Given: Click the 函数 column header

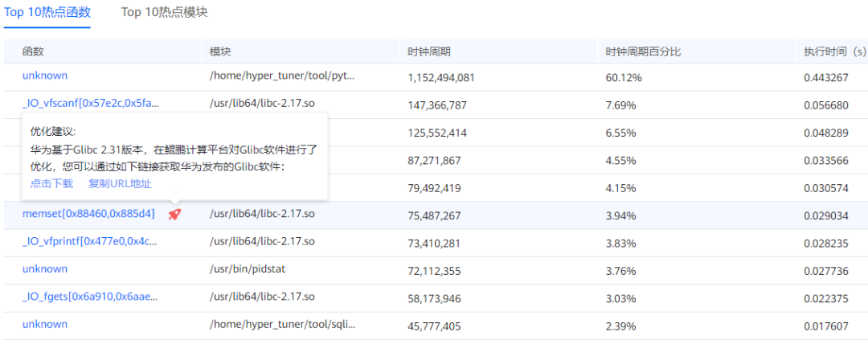Looking at the screenshot, I should [x=33, y=51].
